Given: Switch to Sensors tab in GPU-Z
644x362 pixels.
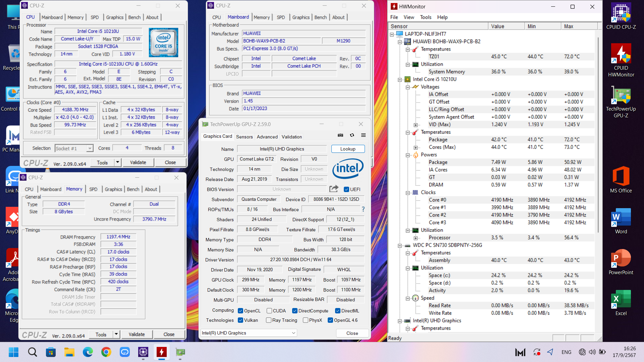Looking at the screenshot, I should tap(245, 137).
